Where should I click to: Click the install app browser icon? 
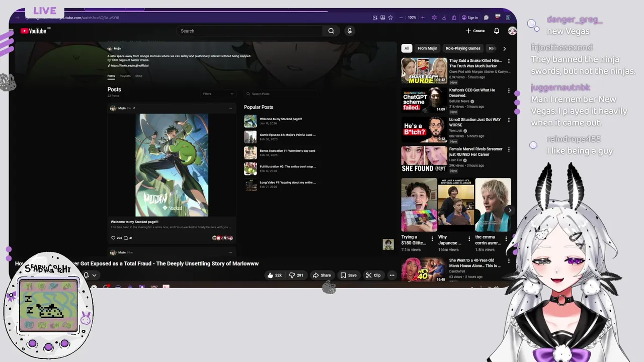383,18
